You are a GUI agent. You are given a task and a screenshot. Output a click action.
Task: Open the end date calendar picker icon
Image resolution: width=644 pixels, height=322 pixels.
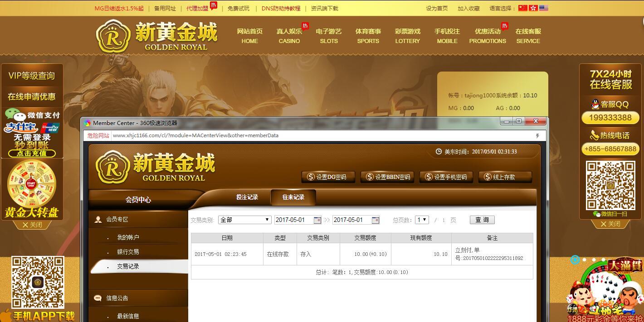(x=376, y=220)
